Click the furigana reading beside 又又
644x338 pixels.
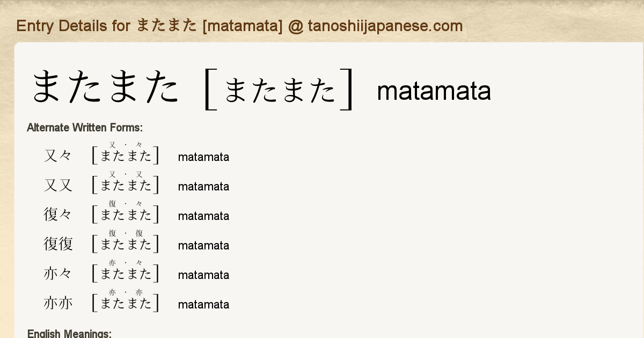(x=126, y=185)
